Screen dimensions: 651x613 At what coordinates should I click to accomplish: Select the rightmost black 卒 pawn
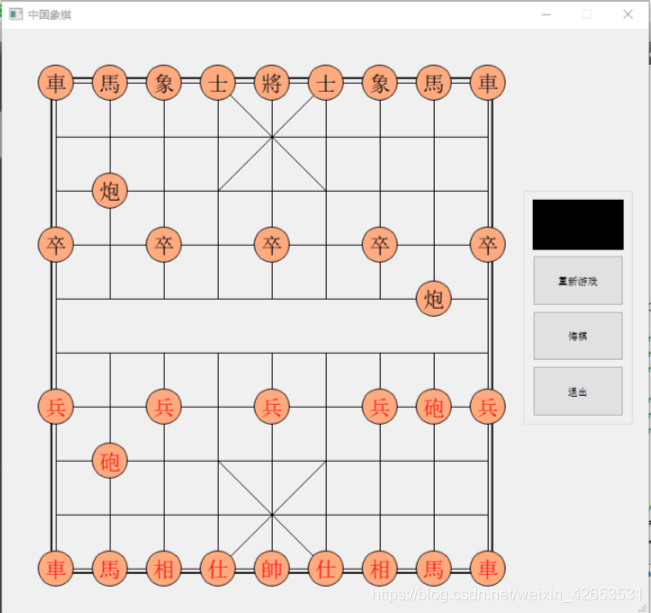488,245
